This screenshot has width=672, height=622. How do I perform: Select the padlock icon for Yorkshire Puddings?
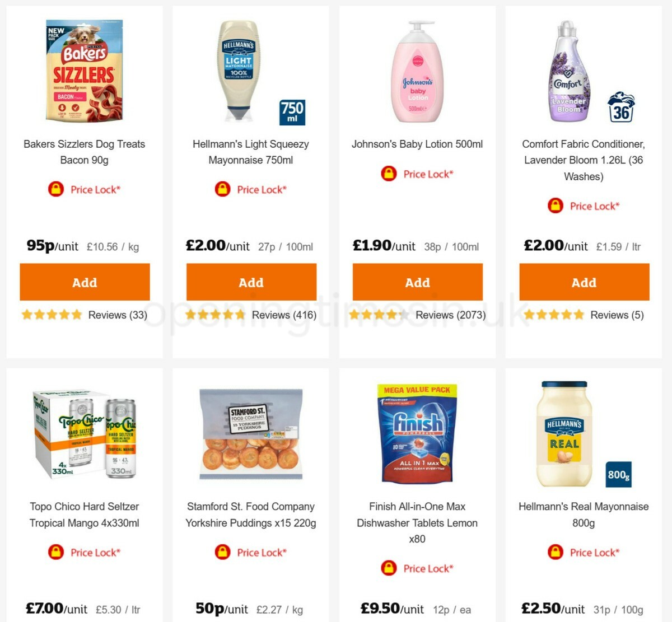[x=221, y=552]
